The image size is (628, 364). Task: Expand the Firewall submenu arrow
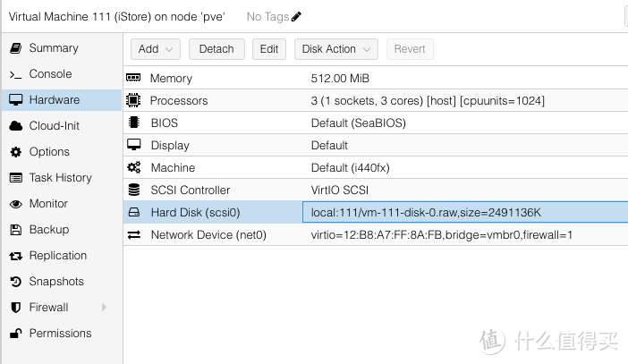click(x=104, y=308)
